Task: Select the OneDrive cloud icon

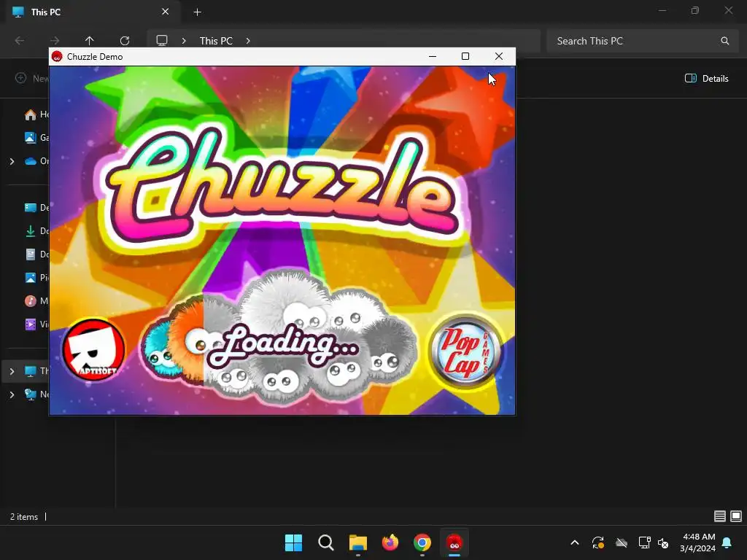Action: coord(31,161)
